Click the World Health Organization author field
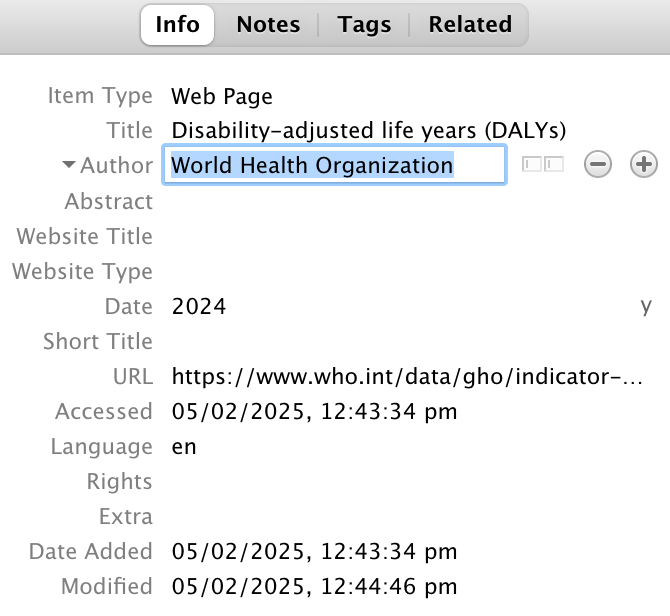 (335, 165)
